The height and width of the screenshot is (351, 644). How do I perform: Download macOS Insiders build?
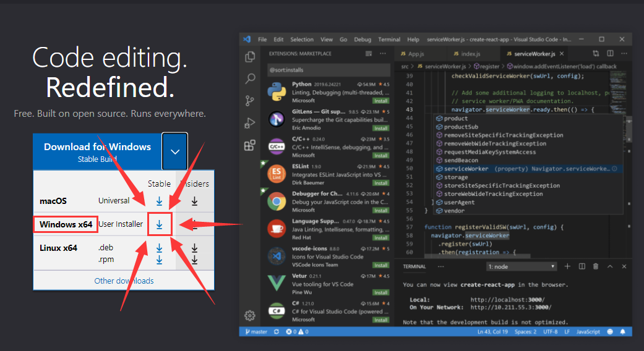(195, 201)
